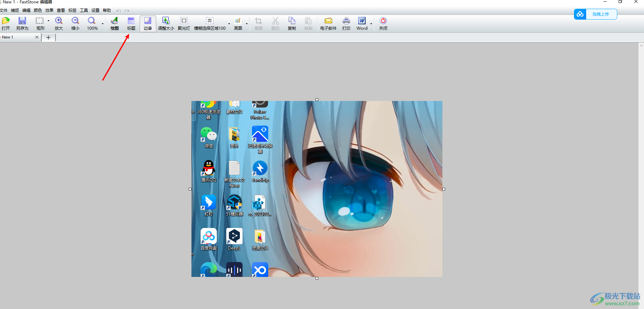The height and width of the screenshot is (309, 644).
Task: Click the DeepL label in the captured image
Action: [x=234, y=248]
